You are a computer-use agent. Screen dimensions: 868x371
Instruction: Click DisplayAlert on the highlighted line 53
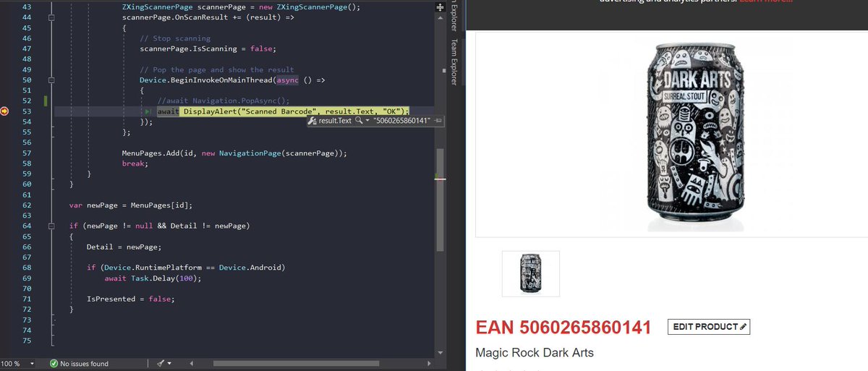[x=210, y=111]
